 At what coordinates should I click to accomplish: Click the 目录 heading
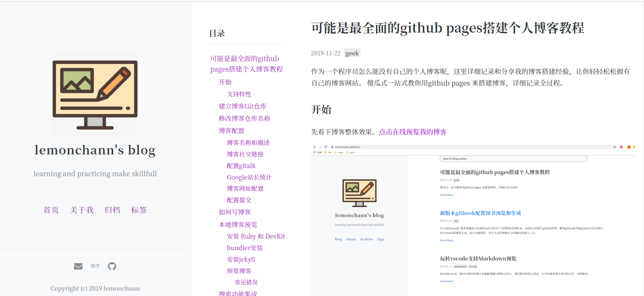tap(217, 33)
